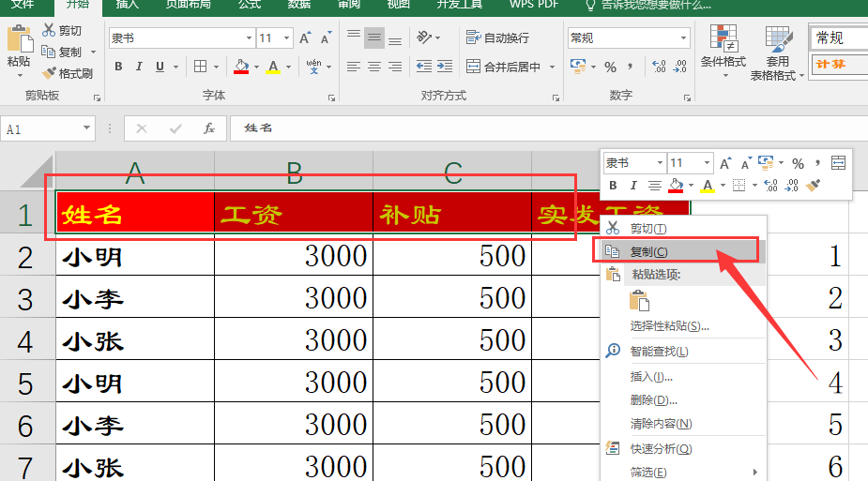This screenshot has width=868, height=481.
Task: Toggle Bold in the mini toolbar
Action: (x=614, y=186)
